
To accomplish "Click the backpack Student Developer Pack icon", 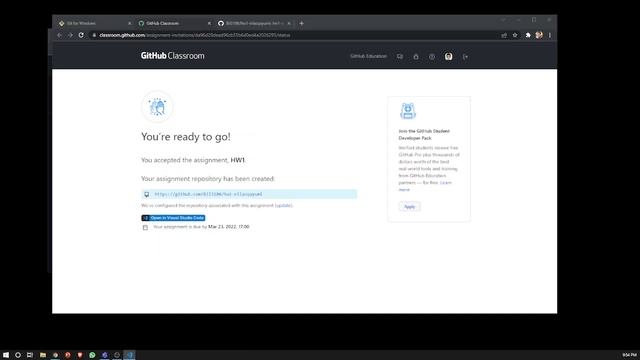I will [408, 111].
